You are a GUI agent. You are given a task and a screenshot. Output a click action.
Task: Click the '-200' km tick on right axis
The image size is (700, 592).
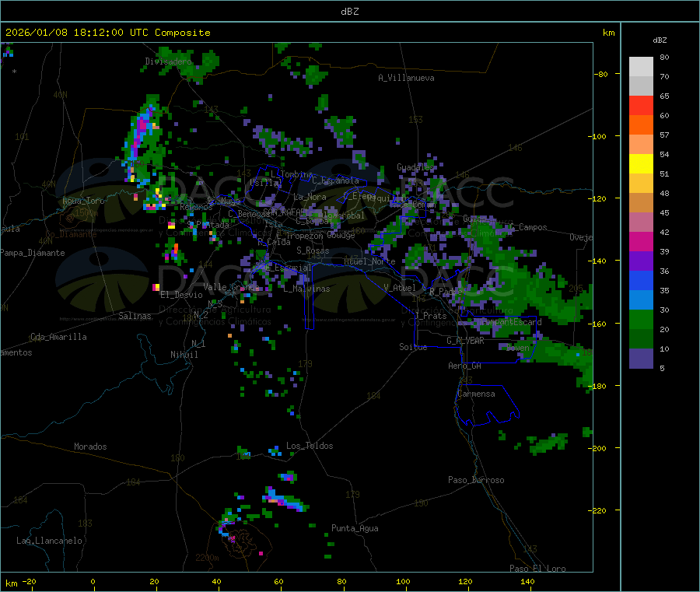click(x=597, y=448)
